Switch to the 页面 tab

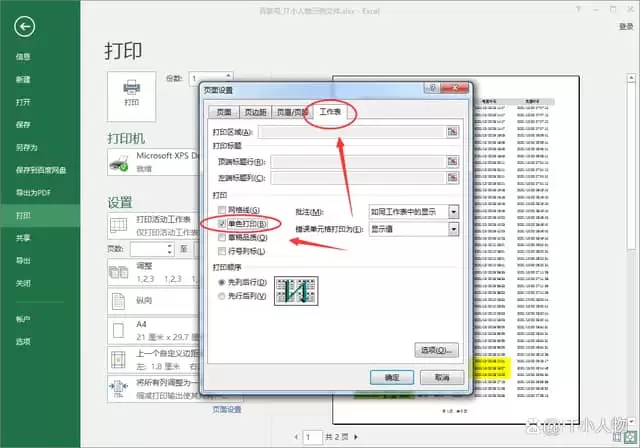click(224, 112)
